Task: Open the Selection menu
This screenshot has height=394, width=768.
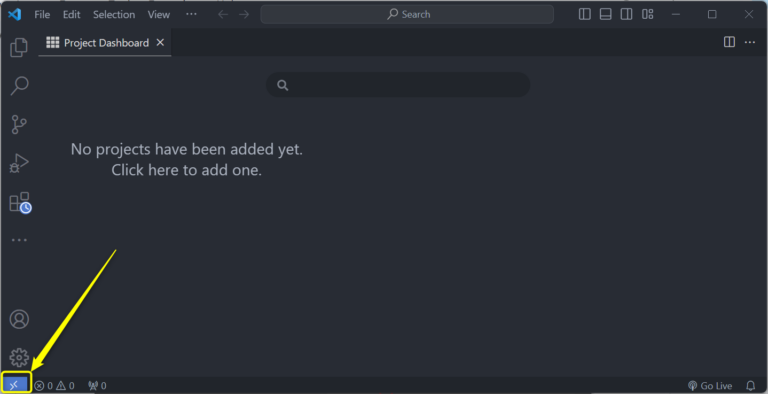Action: (x=114, y=15)
